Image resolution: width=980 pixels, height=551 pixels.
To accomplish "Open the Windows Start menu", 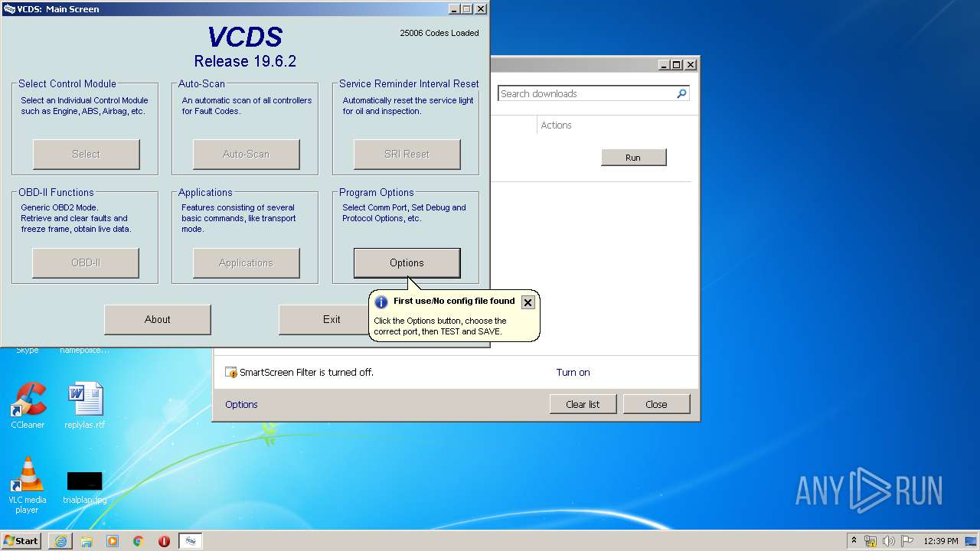I will (x=21, y=540).
